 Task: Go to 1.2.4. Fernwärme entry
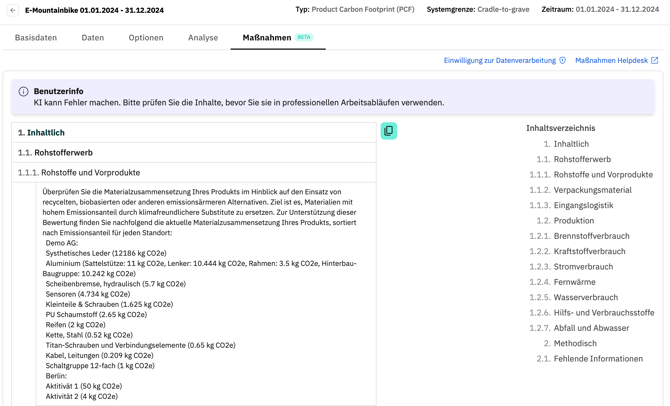[562, 282]
